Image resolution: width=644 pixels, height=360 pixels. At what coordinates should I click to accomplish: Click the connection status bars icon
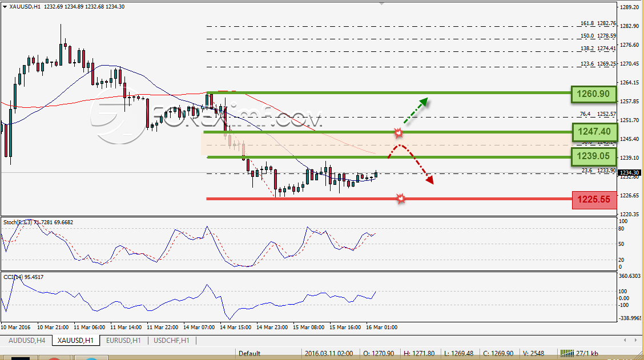tap(567, 353)
